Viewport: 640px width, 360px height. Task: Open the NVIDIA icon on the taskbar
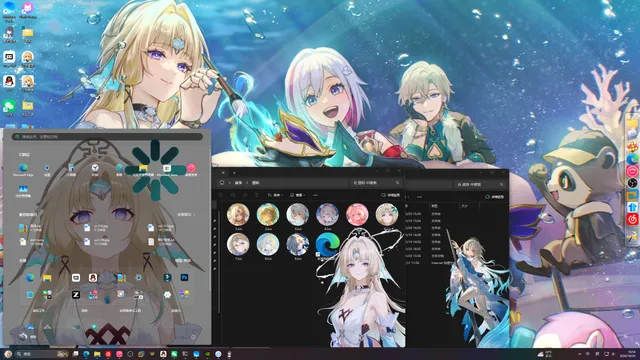click(207, 354)
